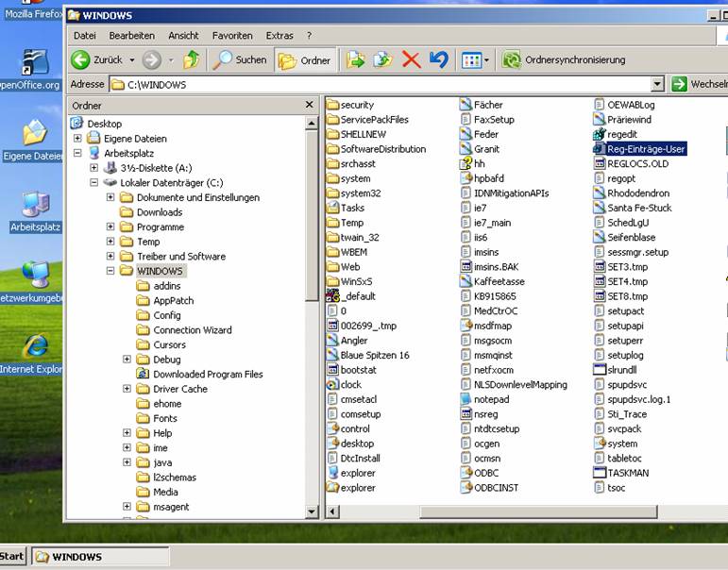The width and height of the screenshot is (728, 570).
Task: Click the grey forward arrow button
Action: click(x=151, y=59)
